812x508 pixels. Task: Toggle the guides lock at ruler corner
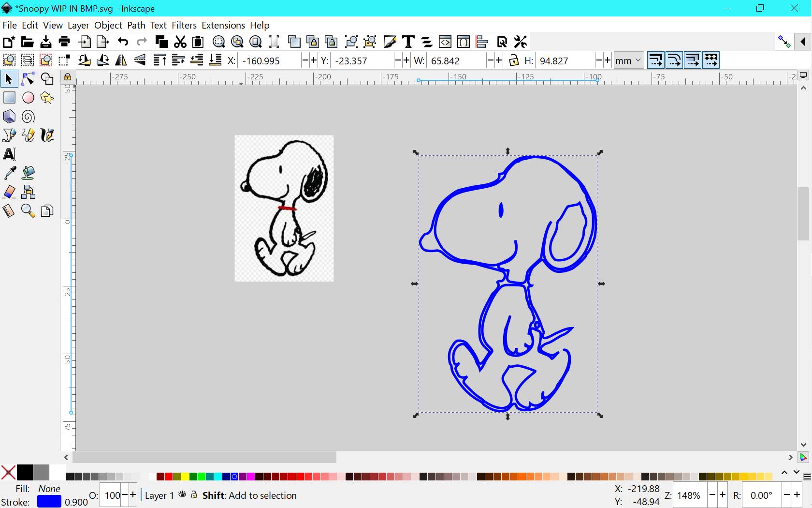pyautogui.click(x=68, y=77)
